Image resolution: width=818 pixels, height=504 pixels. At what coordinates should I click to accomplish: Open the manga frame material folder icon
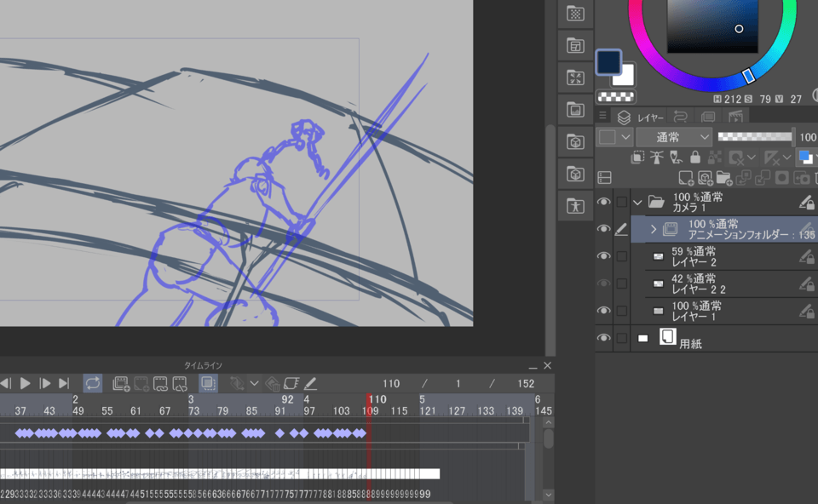(575, 46)
